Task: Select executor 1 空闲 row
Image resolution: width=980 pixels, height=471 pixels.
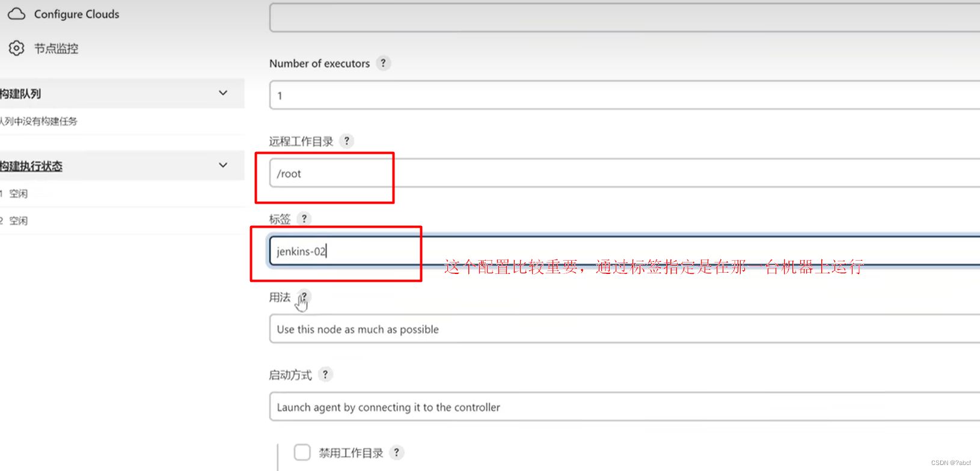Action: coord(122,193)
